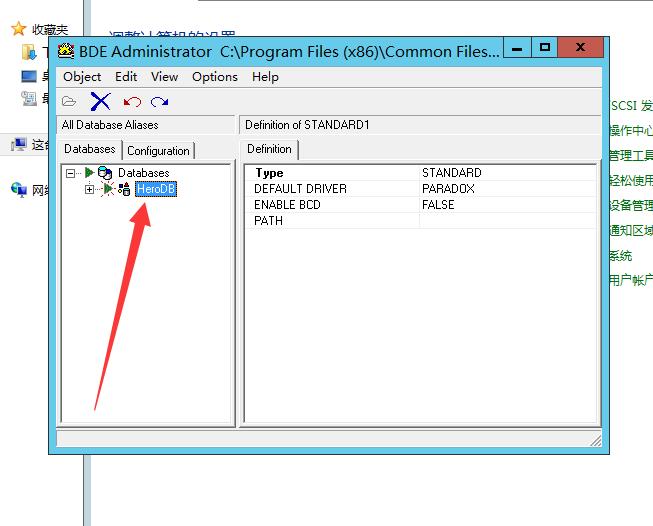Click the red Cancel undo arrow icon
653x526 pixels.
pos(132,101)
